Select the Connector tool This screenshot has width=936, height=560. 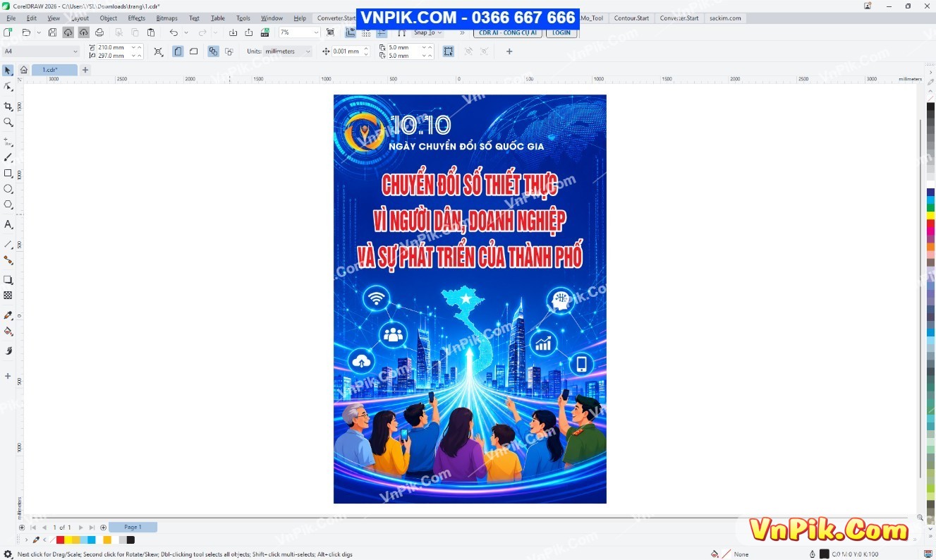[8, 260]
